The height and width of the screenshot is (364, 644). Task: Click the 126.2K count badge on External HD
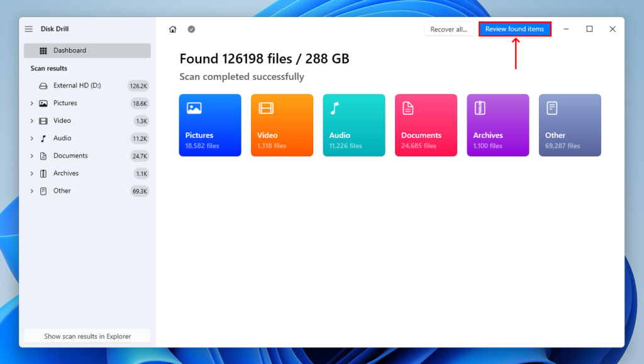137,85
